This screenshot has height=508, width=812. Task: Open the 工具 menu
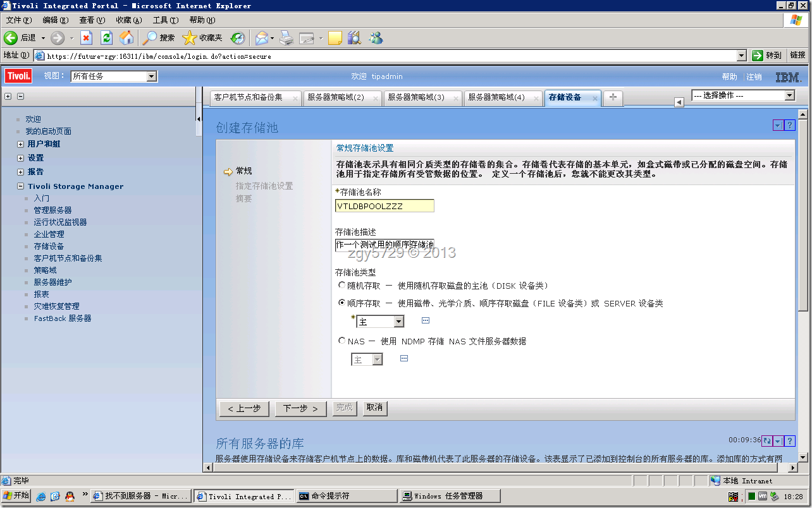coord(166,20)
